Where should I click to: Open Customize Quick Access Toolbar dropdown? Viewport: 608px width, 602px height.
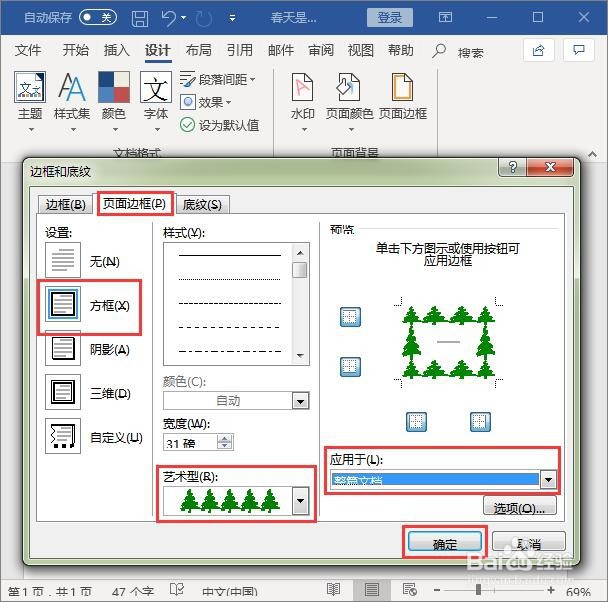[232, 18]
